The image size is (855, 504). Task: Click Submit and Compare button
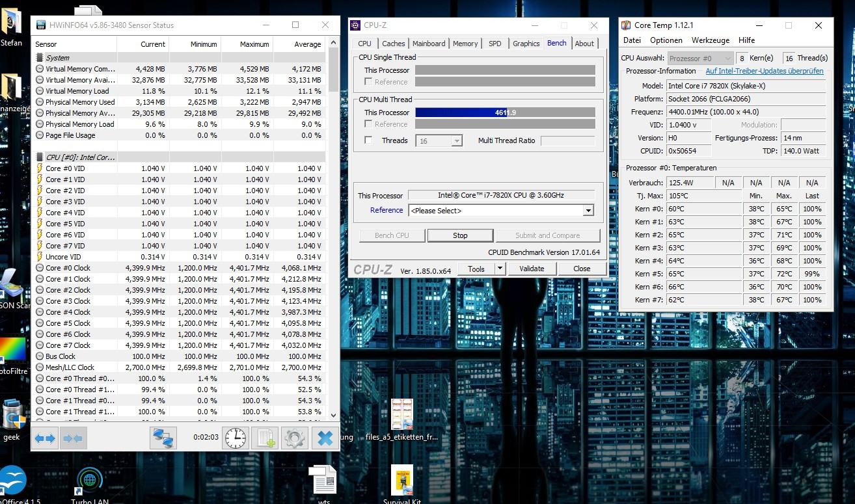(547, 235)
